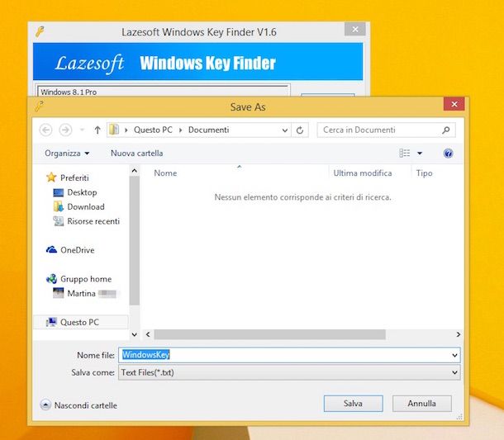504x440 pixels.
Task: Click the Gruppo home icon
Action: [51, 279]
